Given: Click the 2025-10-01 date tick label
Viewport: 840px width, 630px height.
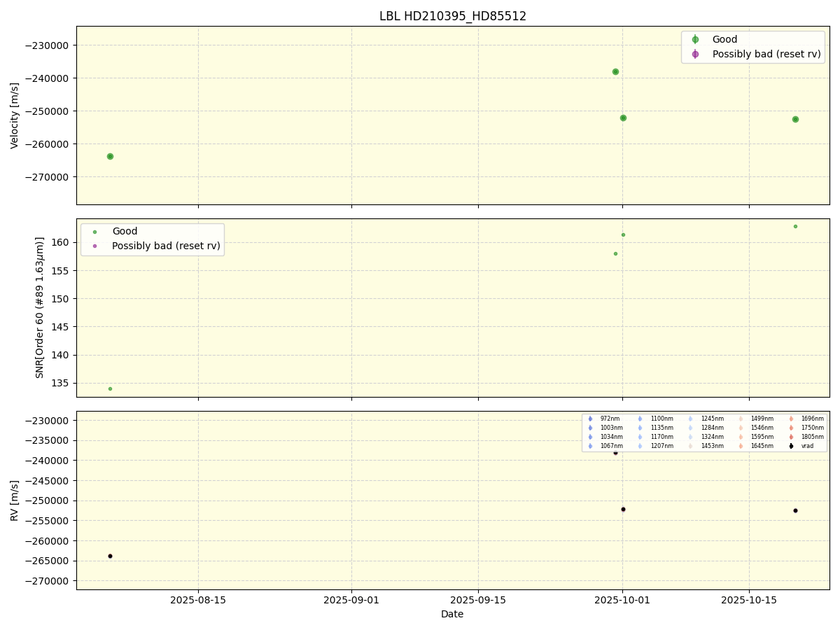Looking at the screenshot, I should coord(623,600).
